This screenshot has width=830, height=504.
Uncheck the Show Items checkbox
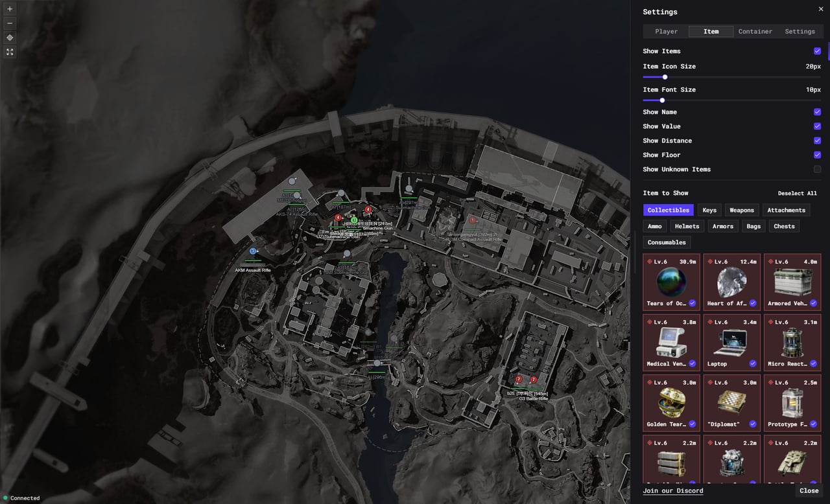(817, 51)
